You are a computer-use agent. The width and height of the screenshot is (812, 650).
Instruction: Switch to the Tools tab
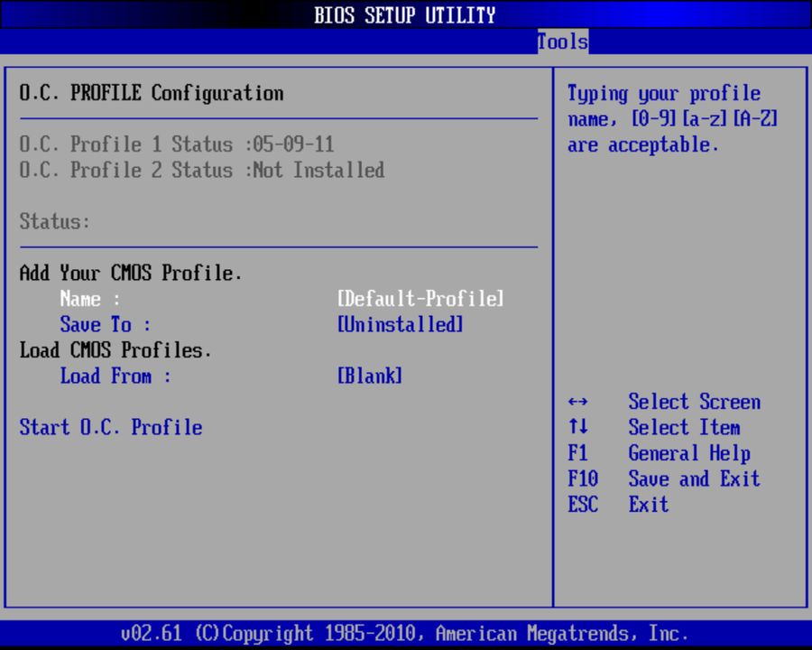[x=561, y=42]
